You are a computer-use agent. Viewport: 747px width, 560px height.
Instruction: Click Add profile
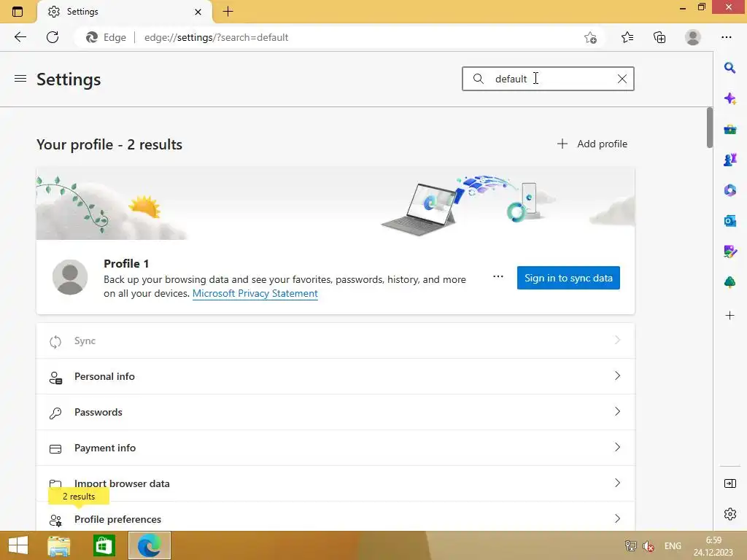(592, 144)
